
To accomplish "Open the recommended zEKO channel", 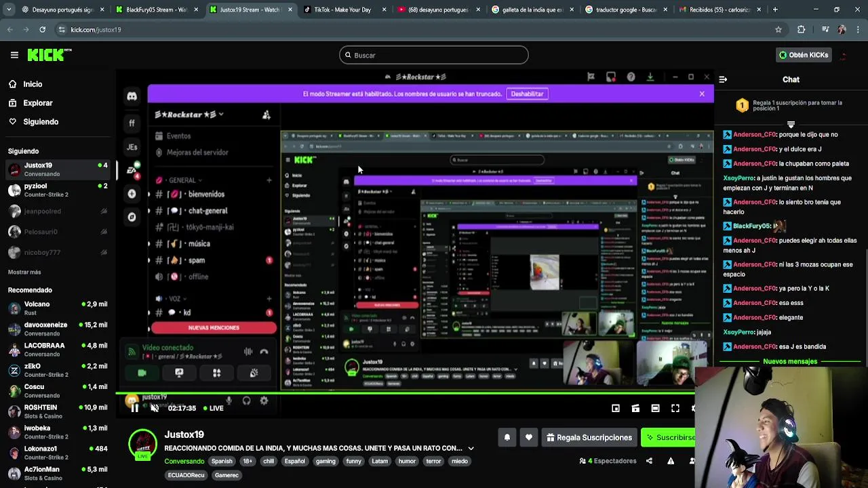I will 57,370.
